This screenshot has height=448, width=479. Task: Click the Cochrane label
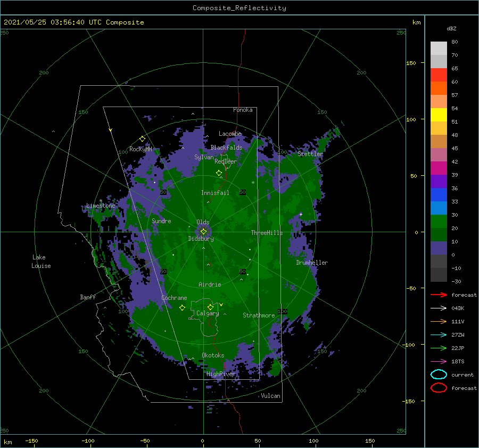174,298
